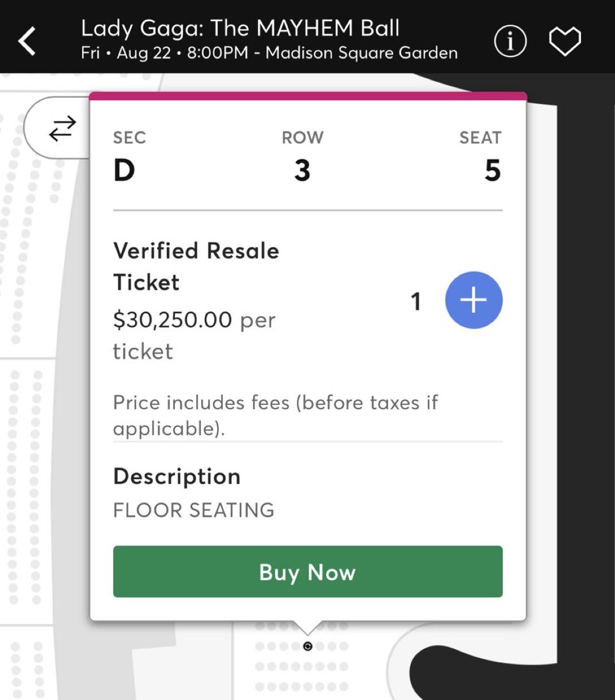Tap the swap arrows icon on map

(x=62, y=129)
